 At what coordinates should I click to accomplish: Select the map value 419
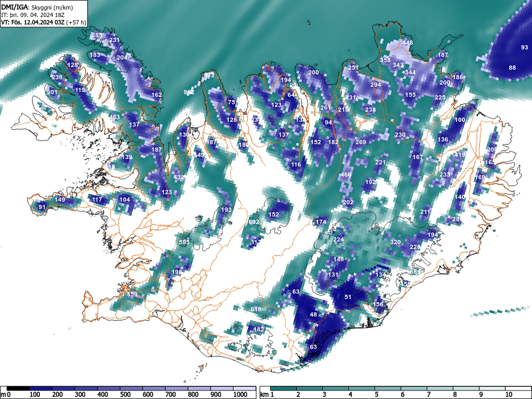pyautogui.click(x=460, y=155)
